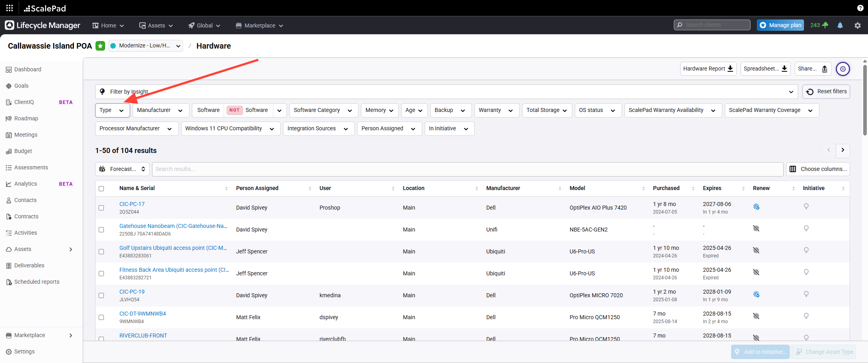868x363 pixels.
Task: Open the ScalePad app grid launcher
Action: pyautogui.click(x=10, y=8)
